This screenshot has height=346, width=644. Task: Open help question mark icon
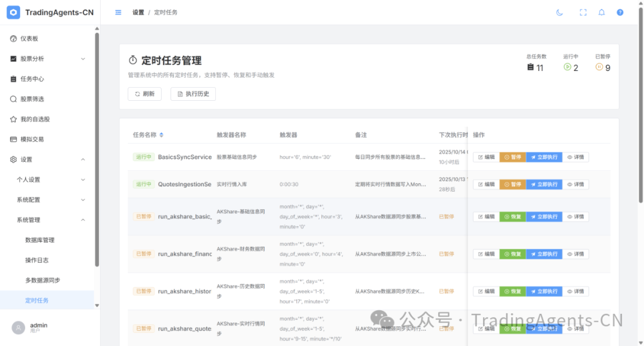pyautogui.click(x=620, y=13)
